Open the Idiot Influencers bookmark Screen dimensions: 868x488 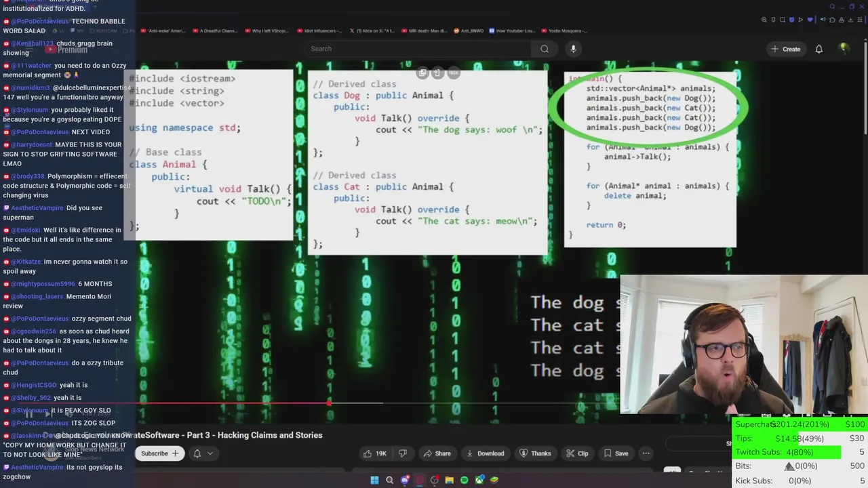(319, 30)
